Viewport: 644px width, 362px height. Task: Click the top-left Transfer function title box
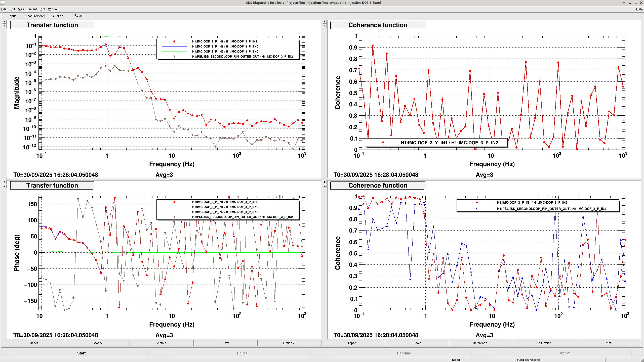click(x=52, y=25)
